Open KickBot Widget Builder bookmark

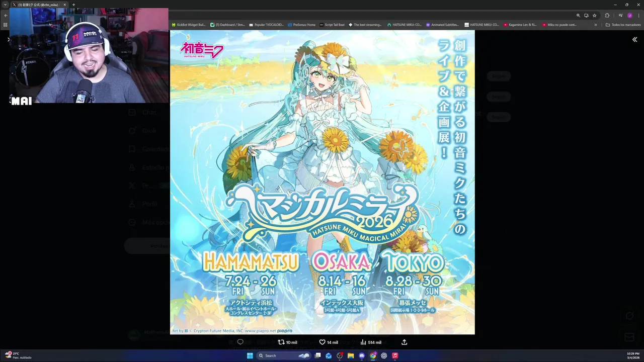(x=189, y=25)
